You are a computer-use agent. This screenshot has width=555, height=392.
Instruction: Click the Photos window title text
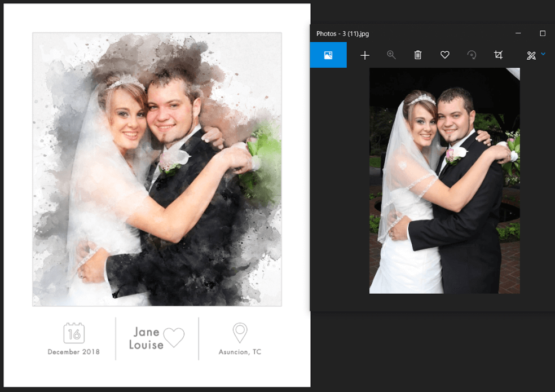[x=342, y=34]
